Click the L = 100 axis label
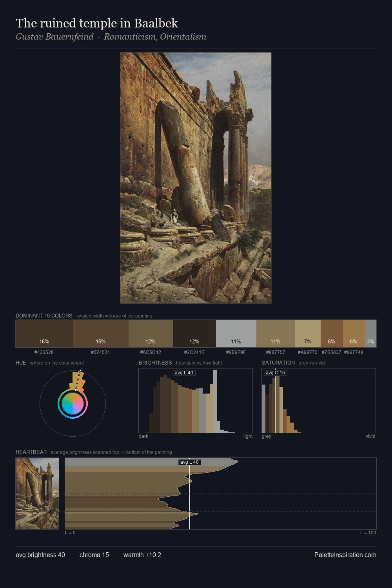 click(368, 533)
